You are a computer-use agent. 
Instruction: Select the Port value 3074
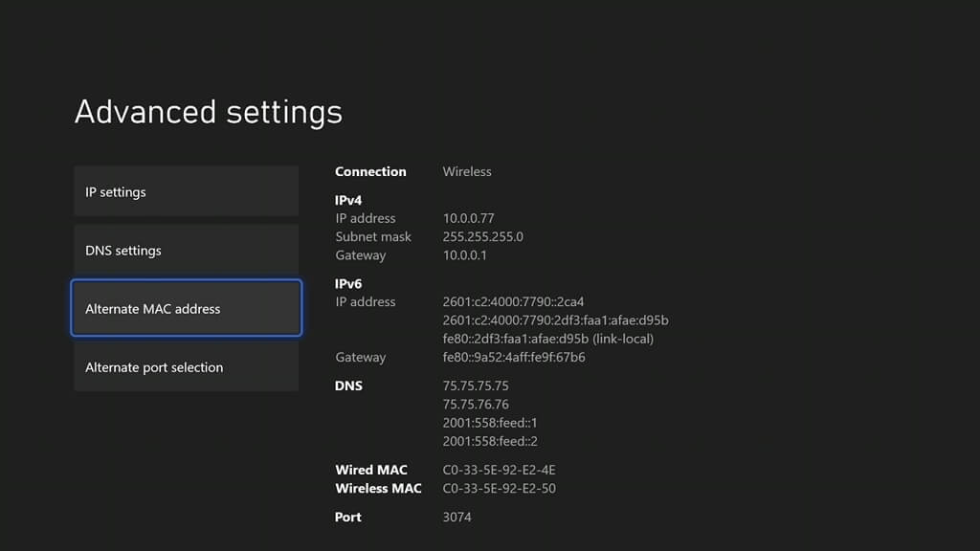coord(457,517)
